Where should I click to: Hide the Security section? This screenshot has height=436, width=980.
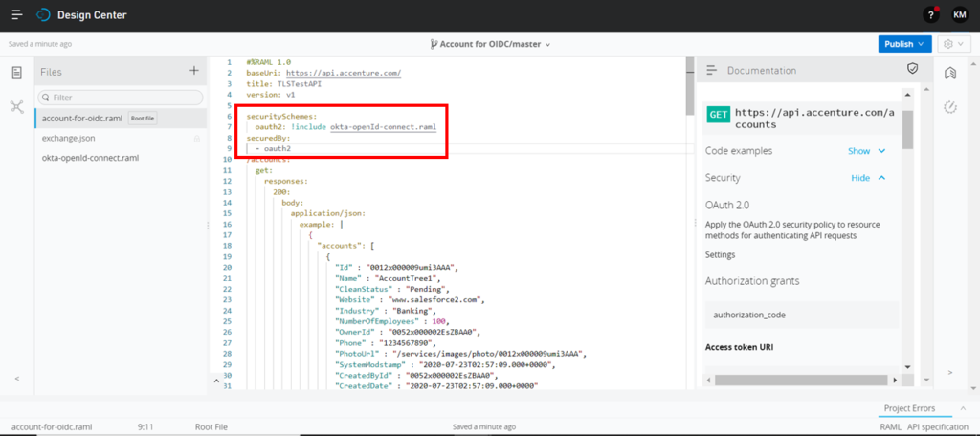click(867, 178)
